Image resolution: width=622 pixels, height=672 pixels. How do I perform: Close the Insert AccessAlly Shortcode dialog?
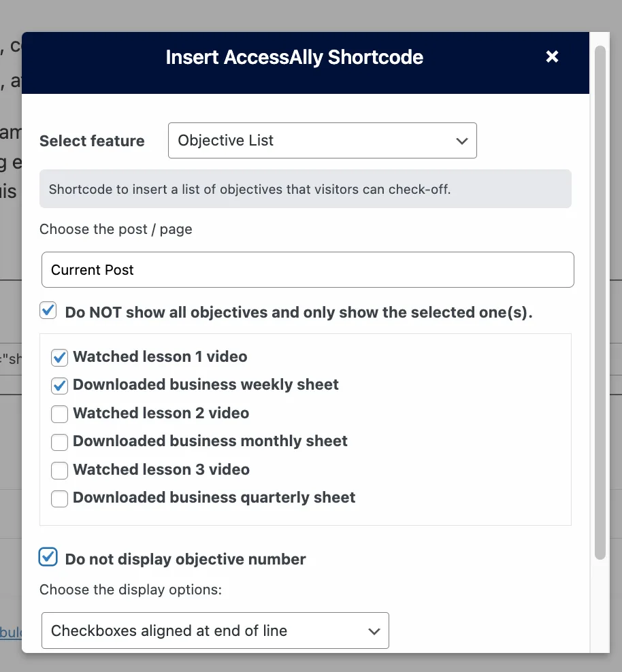coord(552,57)
